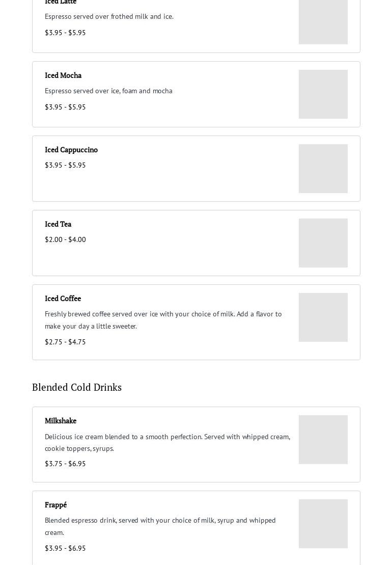The width and height of the screenshot is (392, 565).
Task: Click Iced Tea price $2.00 - $4.00
Action: (x=65, y=239)
